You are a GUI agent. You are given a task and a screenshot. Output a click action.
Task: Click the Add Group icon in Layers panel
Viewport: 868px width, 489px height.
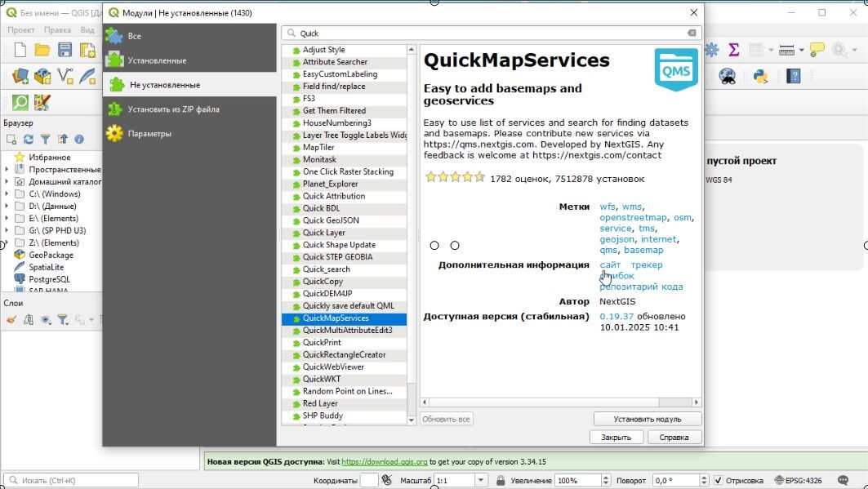tap(29, 320)
